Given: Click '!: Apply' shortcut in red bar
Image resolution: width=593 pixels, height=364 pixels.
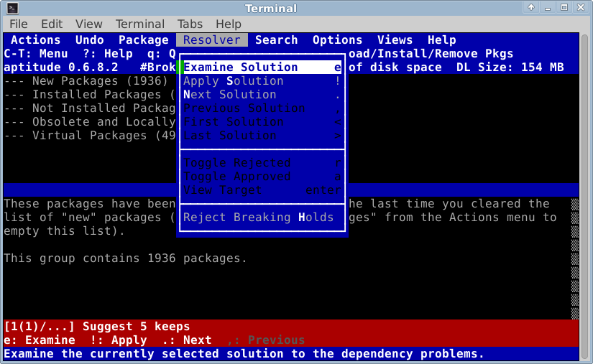Looking at the screenshot, I should coord(119,340).
